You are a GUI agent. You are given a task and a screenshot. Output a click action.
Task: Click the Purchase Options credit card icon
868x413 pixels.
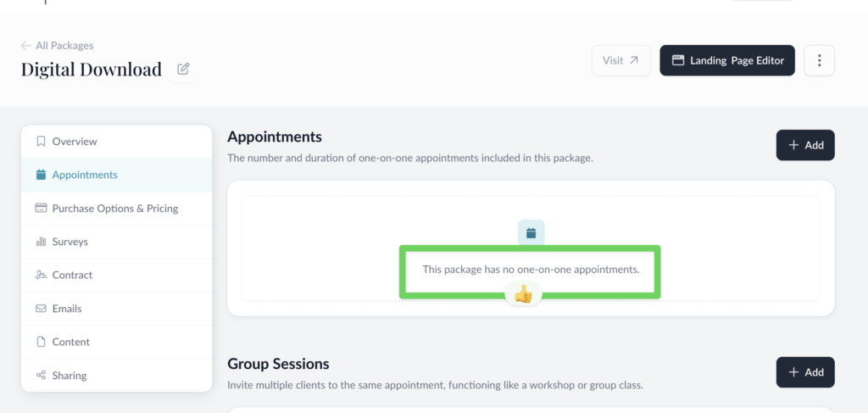coord(41,209)
